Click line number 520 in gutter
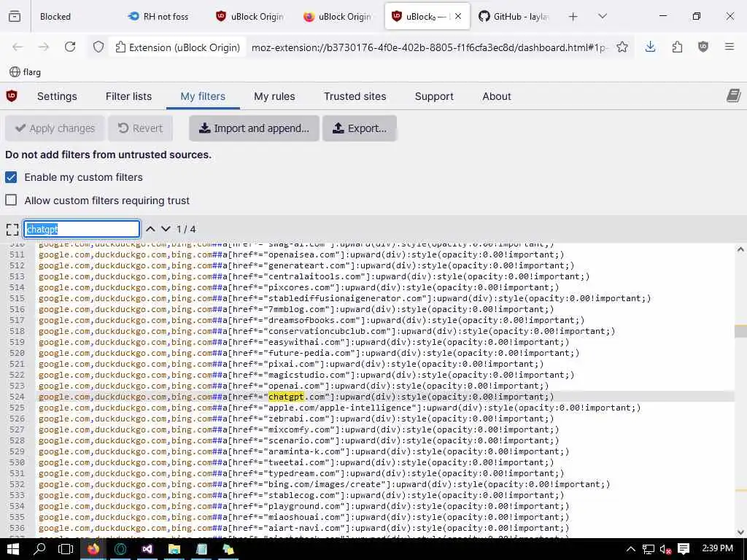The height and width of the screenshot is (560, 747). tap(17, 353)
